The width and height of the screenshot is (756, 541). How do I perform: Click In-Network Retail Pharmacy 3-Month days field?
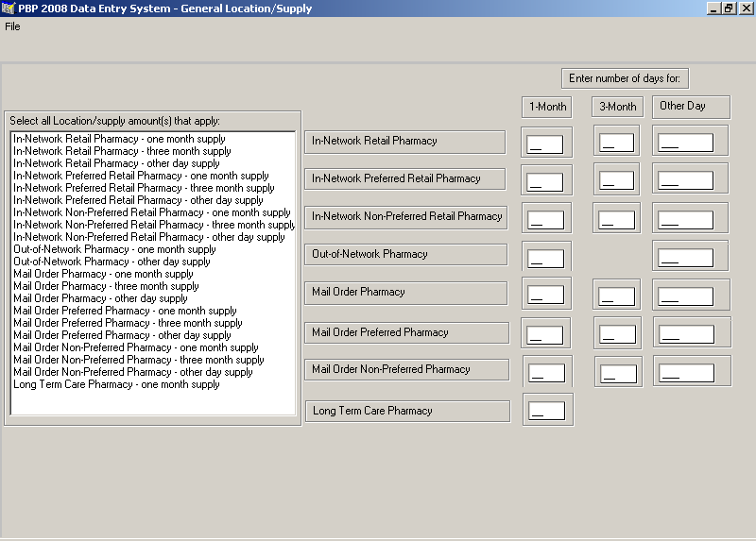(617, 143)
